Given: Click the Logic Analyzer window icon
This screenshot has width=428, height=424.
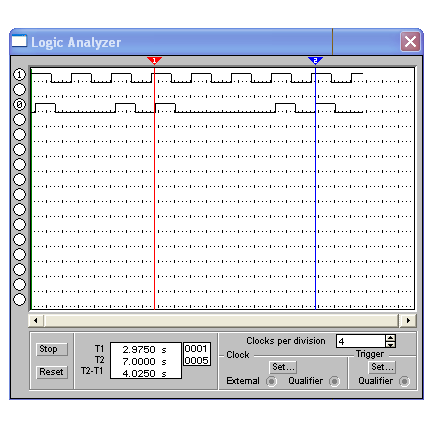Looking at the screenshot, I should (x=19, y=41).
